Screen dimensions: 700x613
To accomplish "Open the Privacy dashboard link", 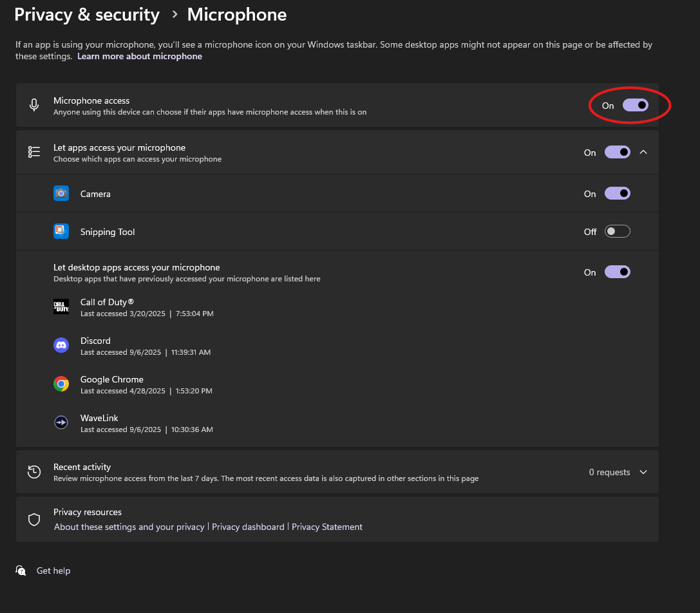I will pyautogui.click(x=247, y=527).
